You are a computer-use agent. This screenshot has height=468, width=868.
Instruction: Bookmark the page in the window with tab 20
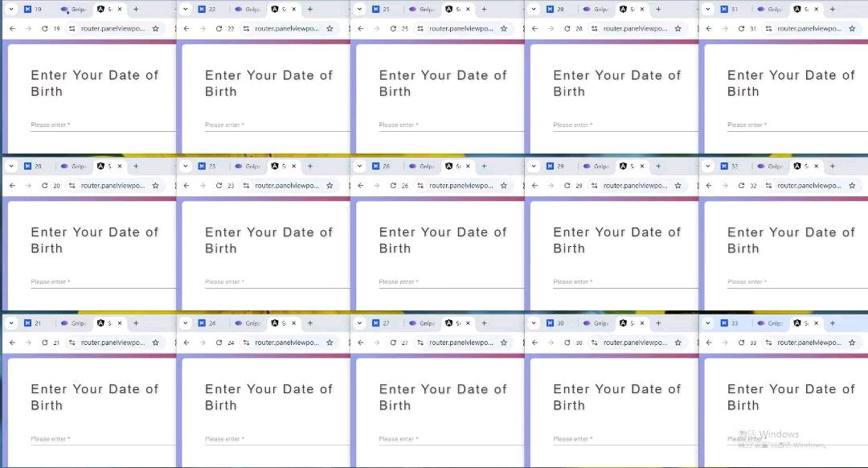coord(155,186)
